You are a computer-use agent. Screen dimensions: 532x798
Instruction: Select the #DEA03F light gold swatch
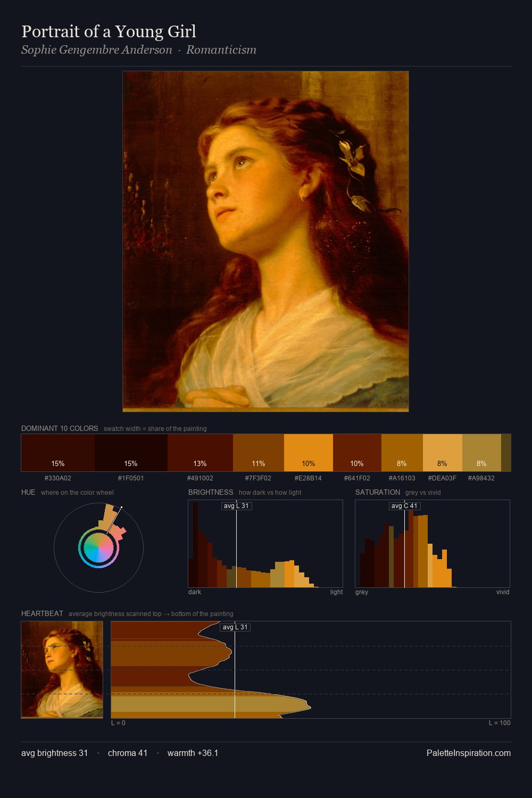coord(443,453)
